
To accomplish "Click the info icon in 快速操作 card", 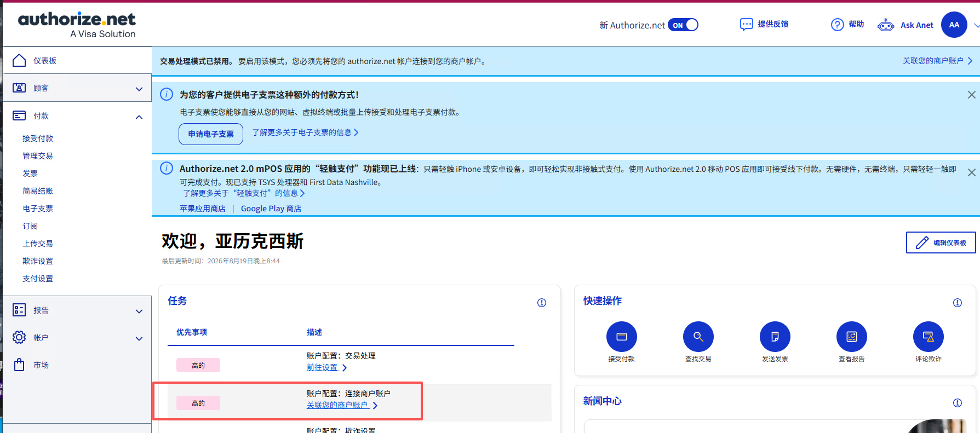I will [958, 303].
